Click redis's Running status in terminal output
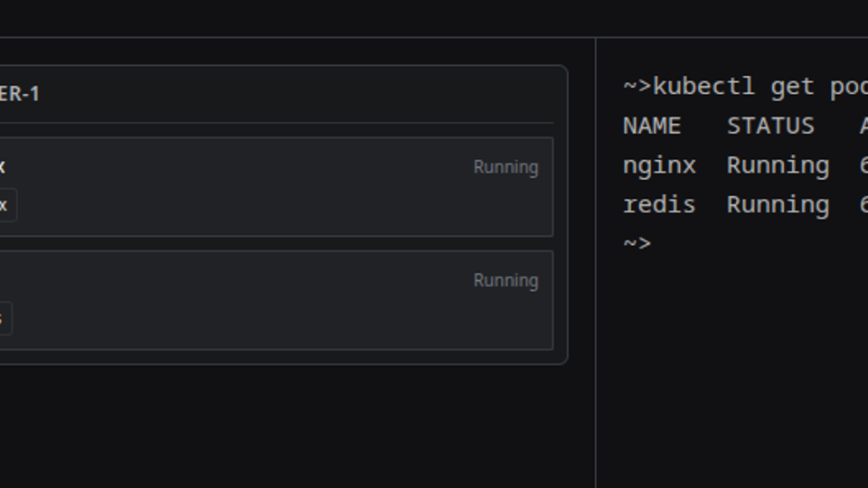The image size is (868, 488). pyautogui.click(x=778, y=205)
